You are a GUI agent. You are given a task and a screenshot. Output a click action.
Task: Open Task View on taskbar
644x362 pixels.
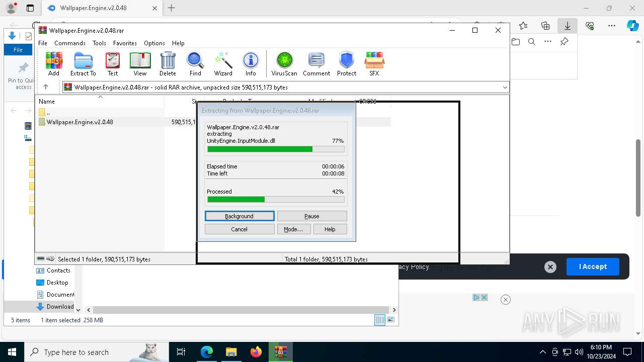click(182, 352)
